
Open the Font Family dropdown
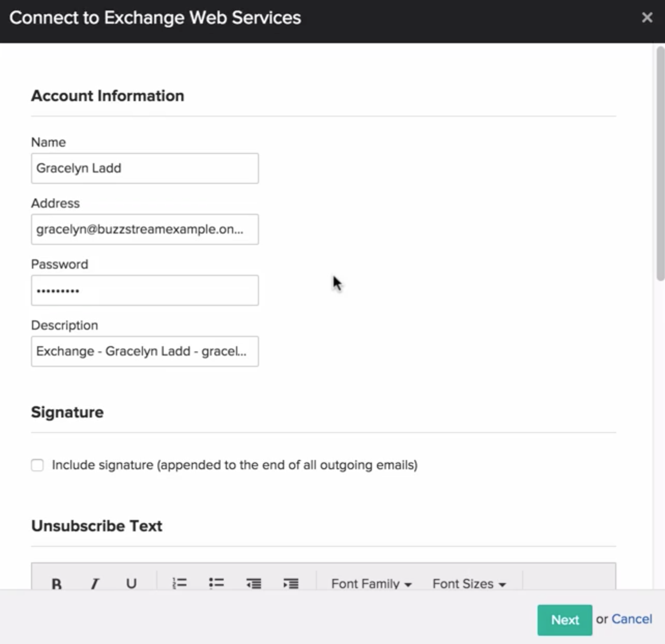click(371, 583)
